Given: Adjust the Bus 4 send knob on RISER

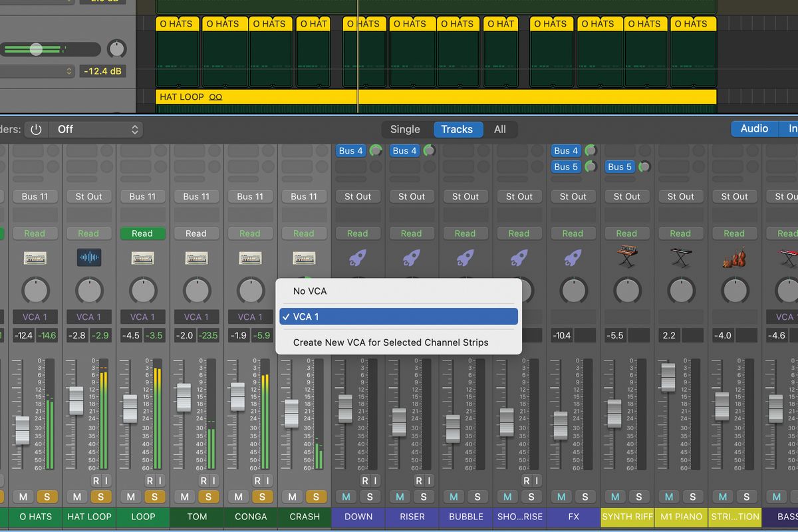Looking at the screenshot, I should tap(430, 151).
